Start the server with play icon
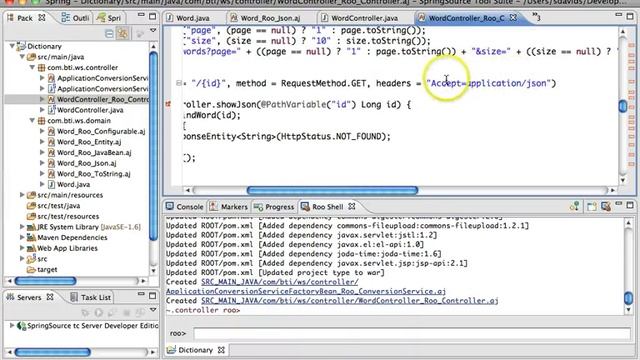Image resolution: width=640 pixels, height=360 pixels. click(99, 313)
